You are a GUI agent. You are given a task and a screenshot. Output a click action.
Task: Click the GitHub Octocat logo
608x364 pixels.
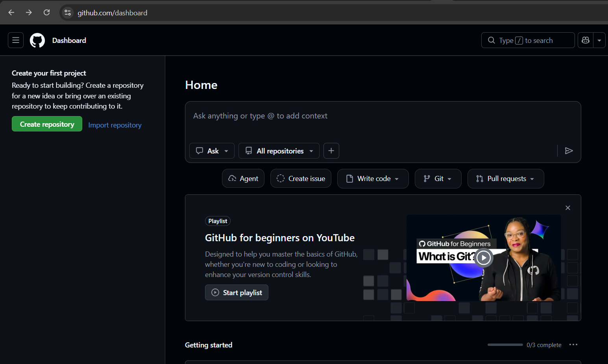click(x=37, y=40)
